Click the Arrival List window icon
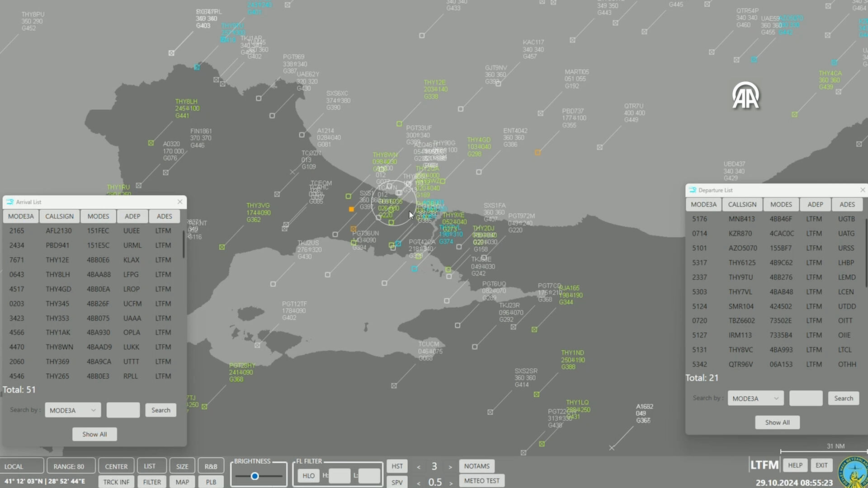The height and width of the screenshot is (488, 868). (x=10, y=202)
